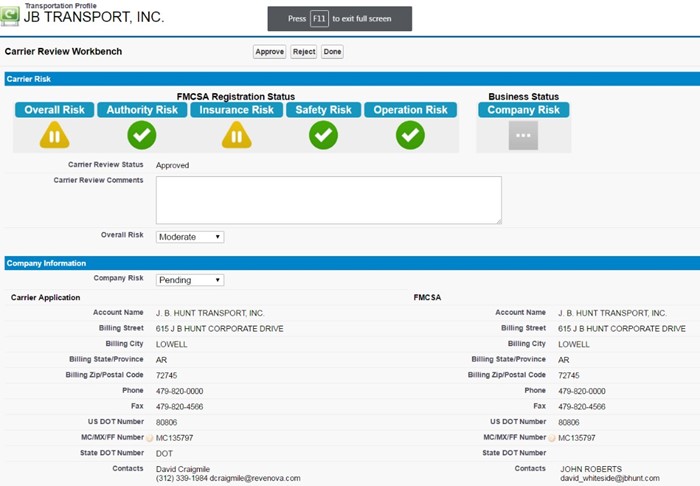Click Carrier Application billing street 615 J B HUNT CORPORATE DRIVE
Screen dimensions: 700x486
220,329
